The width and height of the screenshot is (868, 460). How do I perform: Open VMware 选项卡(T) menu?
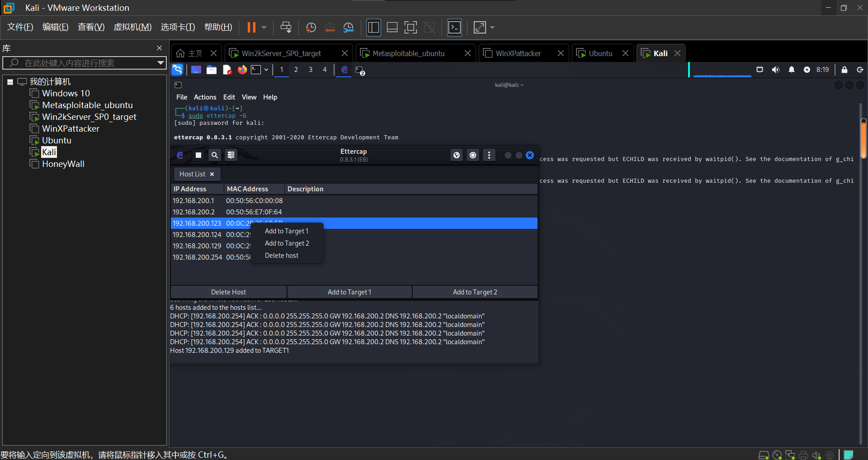178,27
